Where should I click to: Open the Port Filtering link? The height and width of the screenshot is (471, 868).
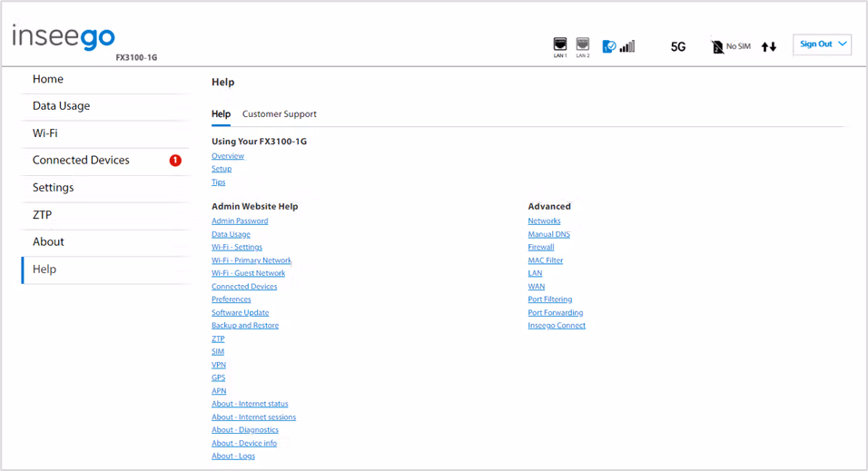550,299
